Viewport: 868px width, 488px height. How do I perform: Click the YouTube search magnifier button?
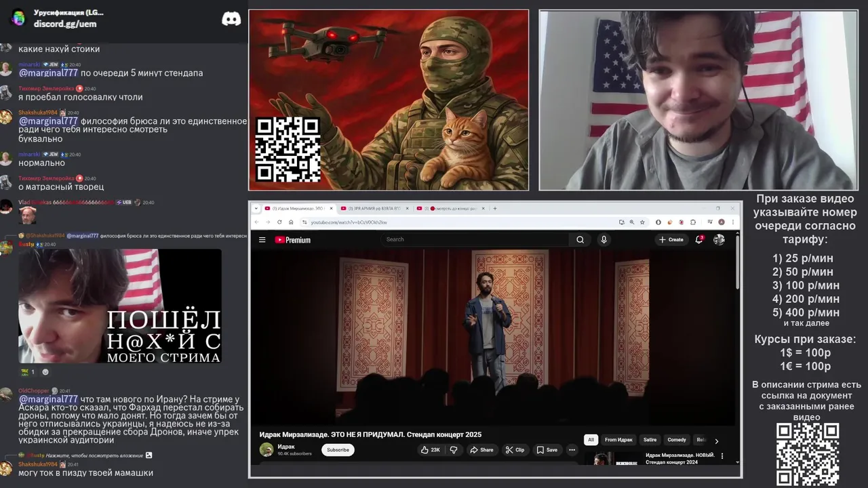pos(580,239)
